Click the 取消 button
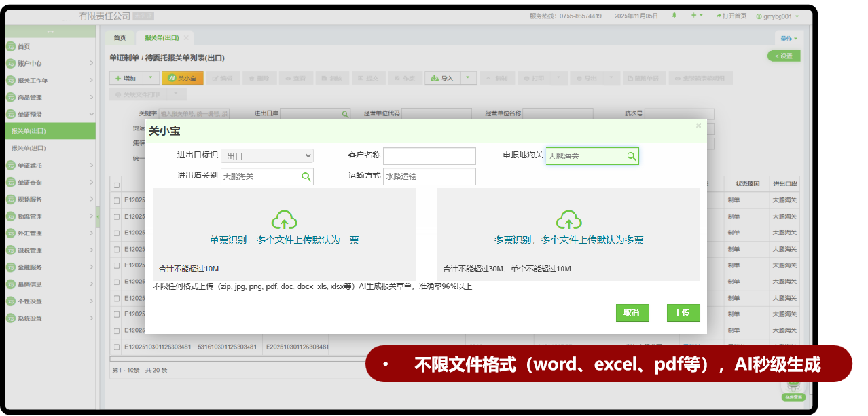 pyautogui.click(x=632, y=313)
